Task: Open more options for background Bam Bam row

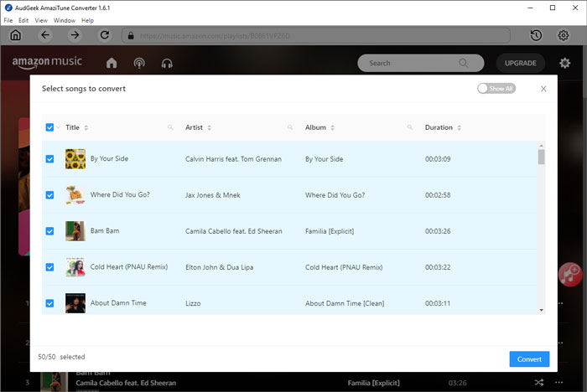Action: (559, 382)
